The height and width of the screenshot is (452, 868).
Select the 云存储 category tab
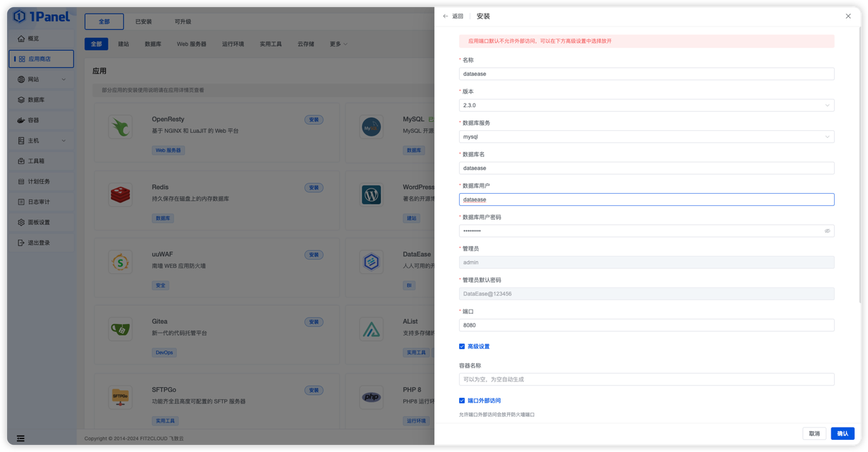tap(305, 43)
